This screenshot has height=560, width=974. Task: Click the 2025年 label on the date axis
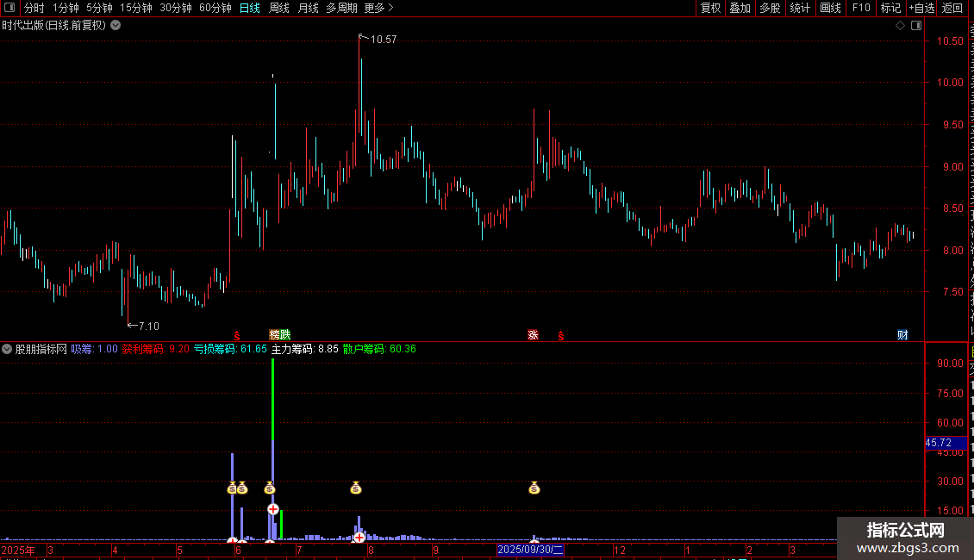18,551
